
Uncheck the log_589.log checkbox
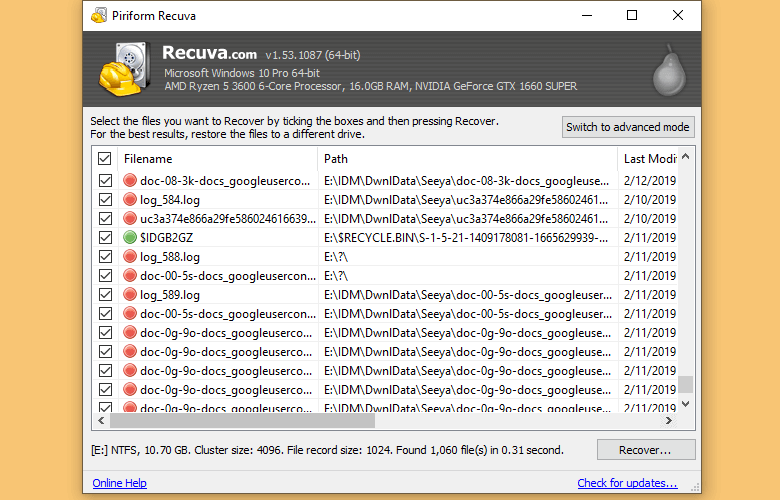coord(105,295)
